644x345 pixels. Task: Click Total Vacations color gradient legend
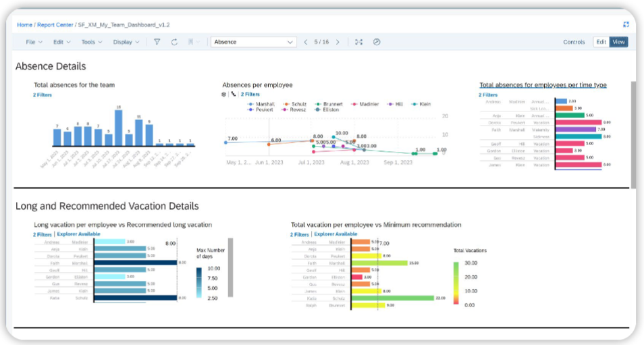pos(456,284)
